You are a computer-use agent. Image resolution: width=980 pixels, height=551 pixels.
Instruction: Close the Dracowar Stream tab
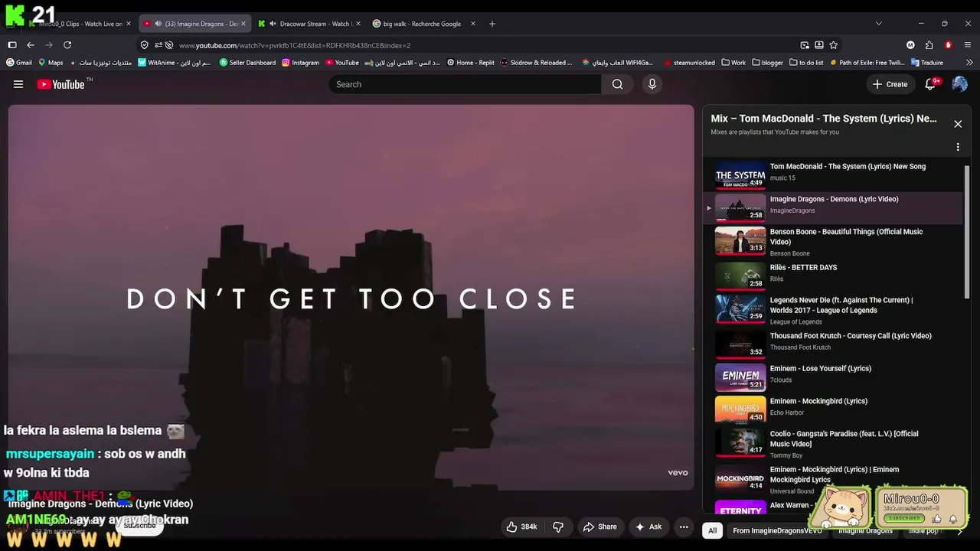click(x=358, y=24)
